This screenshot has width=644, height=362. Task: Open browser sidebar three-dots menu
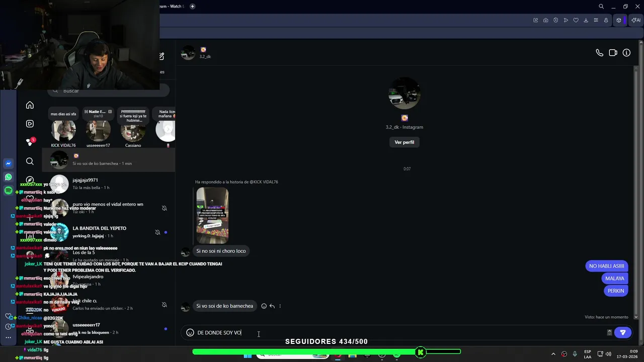8,337
